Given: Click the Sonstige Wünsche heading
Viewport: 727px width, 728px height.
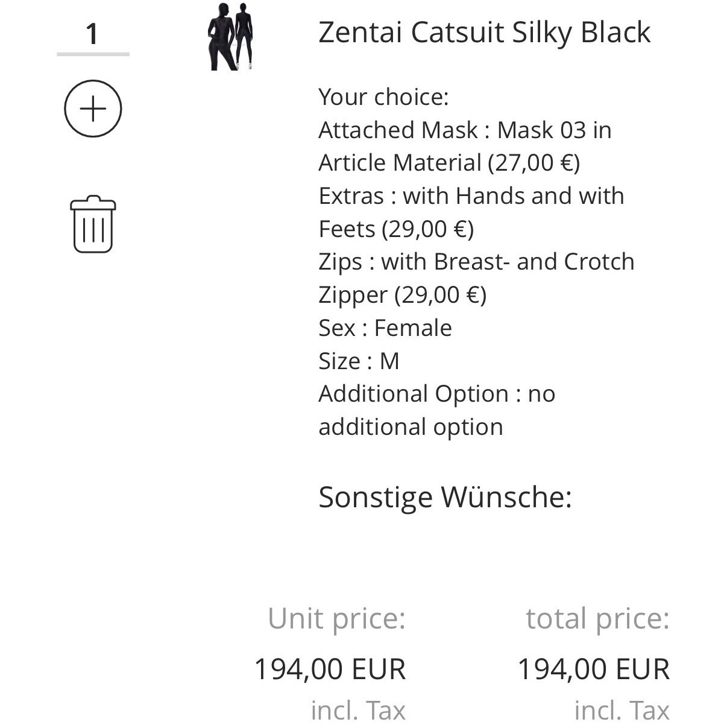Looking at the screenshot, I should (444, 498).
